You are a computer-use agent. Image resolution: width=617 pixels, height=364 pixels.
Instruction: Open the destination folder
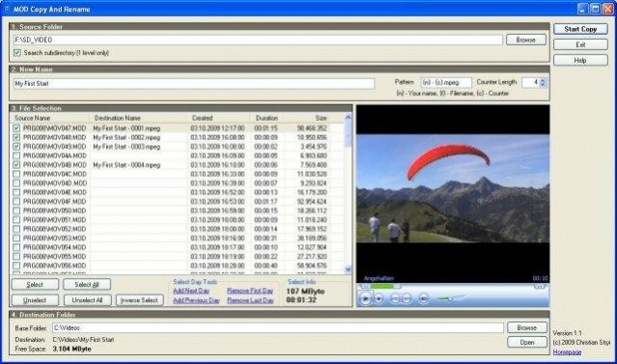[x=527, y=343]
